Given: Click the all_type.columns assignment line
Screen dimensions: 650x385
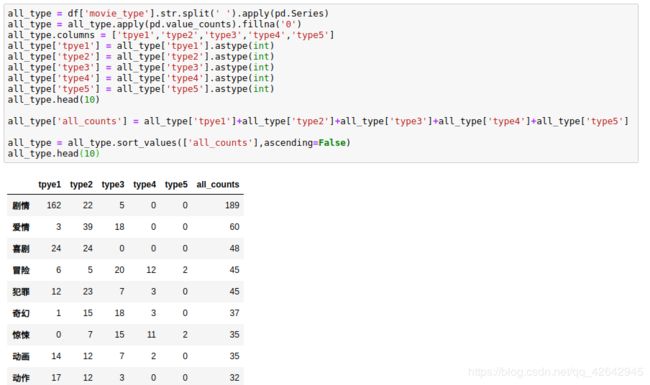Looking at the screenshot, I should click(171, 35).
